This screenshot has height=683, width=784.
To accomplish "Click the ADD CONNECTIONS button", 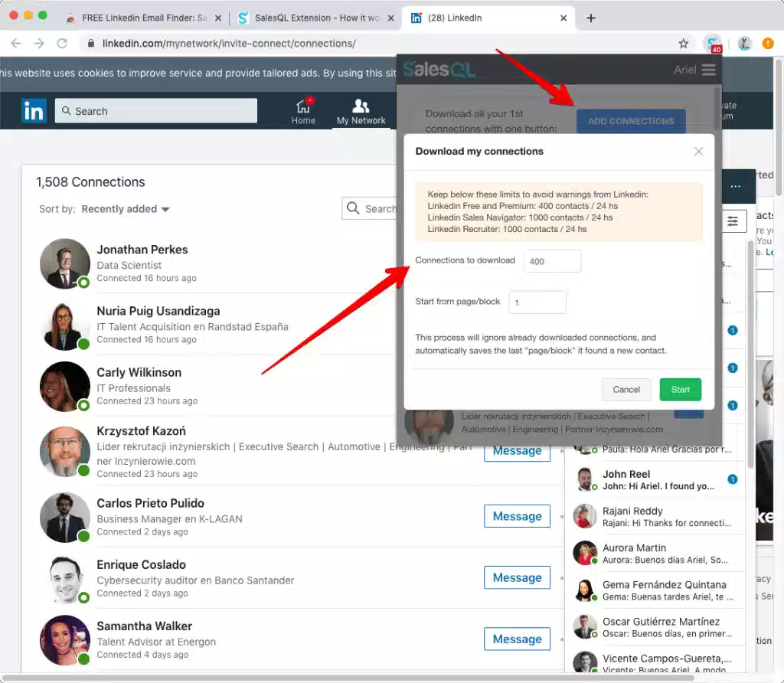I will [631, 121].
